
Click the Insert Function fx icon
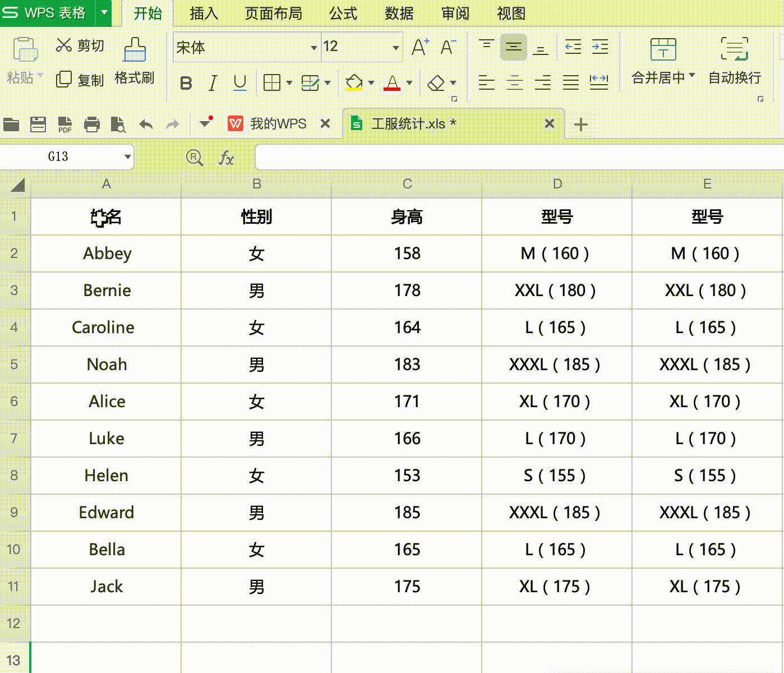click(x=226, y=158)
